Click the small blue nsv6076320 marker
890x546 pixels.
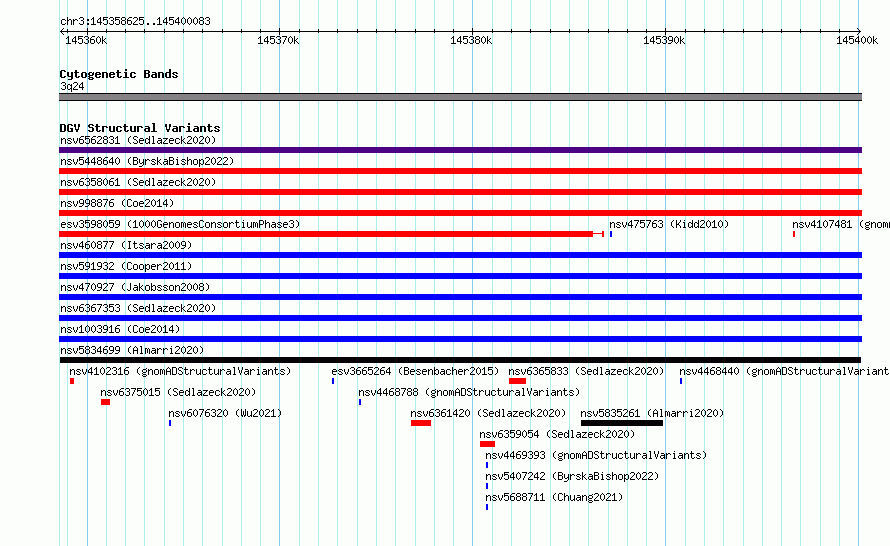(170, 423)
